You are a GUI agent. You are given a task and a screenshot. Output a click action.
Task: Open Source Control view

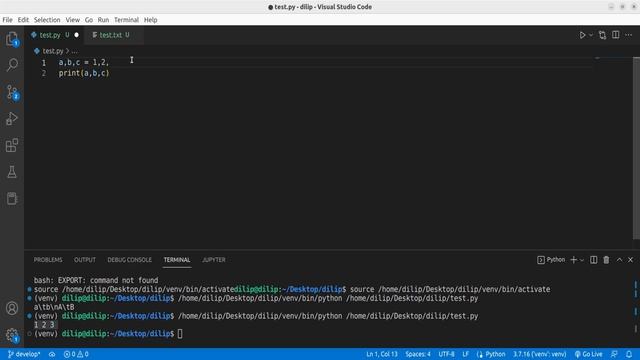(x=12, y=92)
